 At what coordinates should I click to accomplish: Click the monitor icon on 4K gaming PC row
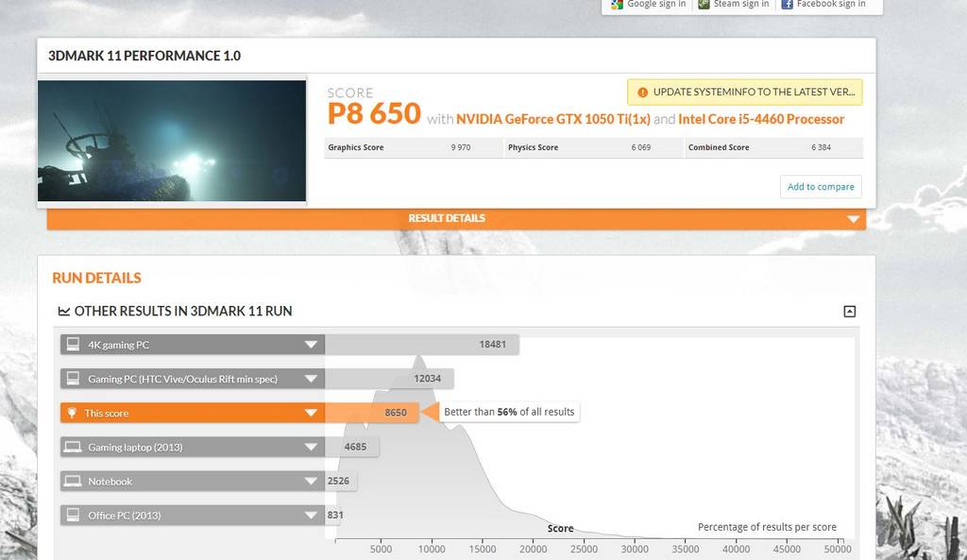coord(73,344)
